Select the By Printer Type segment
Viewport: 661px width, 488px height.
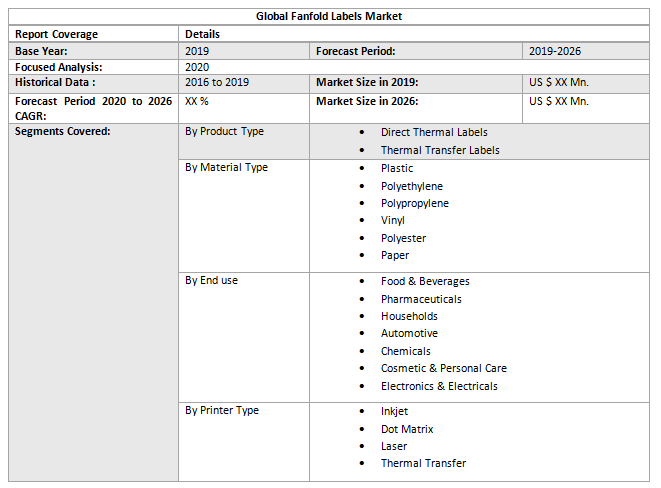(222, 410)
